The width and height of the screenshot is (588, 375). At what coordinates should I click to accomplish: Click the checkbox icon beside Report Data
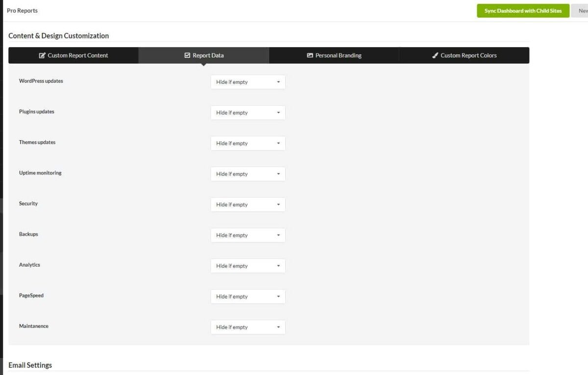187,55
